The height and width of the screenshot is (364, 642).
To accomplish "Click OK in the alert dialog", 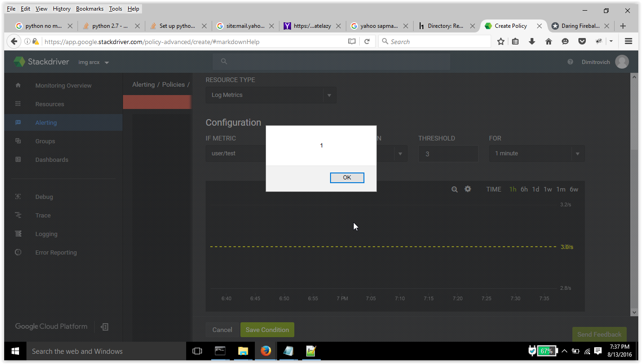I will coord(347,178).
